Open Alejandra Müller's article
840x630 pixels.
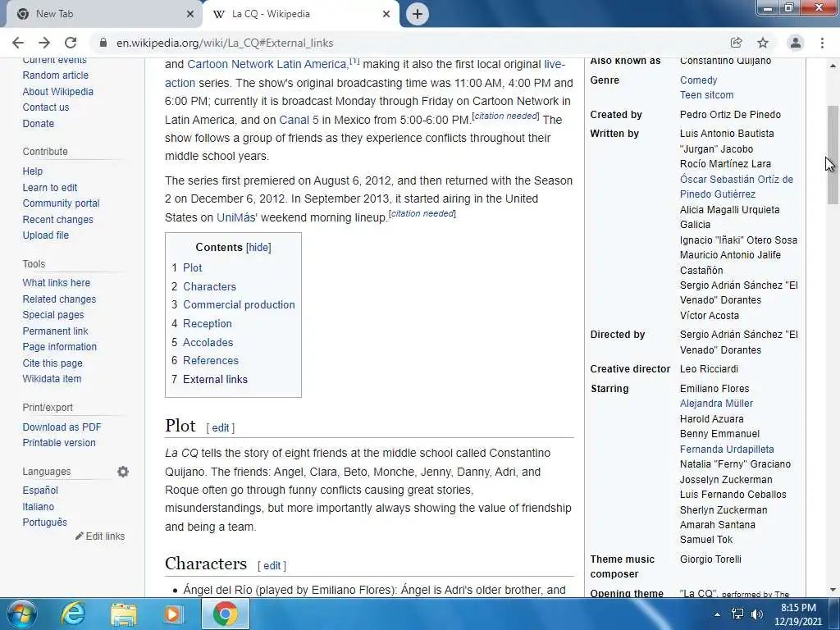point(716,404)
